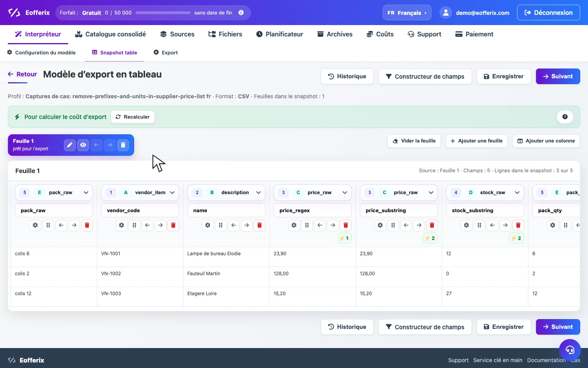Edit the vendor_code column name field
Image resolution: width=588 pixels, height=368 pixels.
[x=140, y=210]
